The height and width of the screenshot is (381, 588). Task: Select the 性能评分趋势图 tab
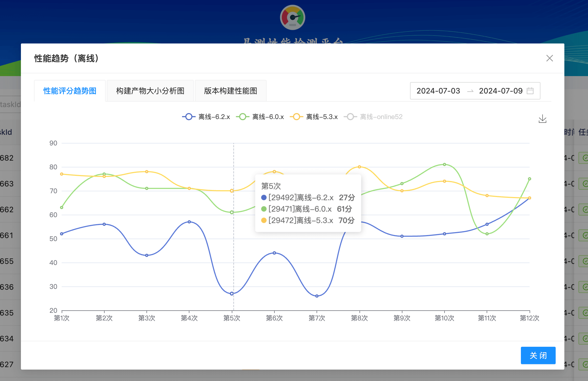pyautogui.click(x=70, y=91)
